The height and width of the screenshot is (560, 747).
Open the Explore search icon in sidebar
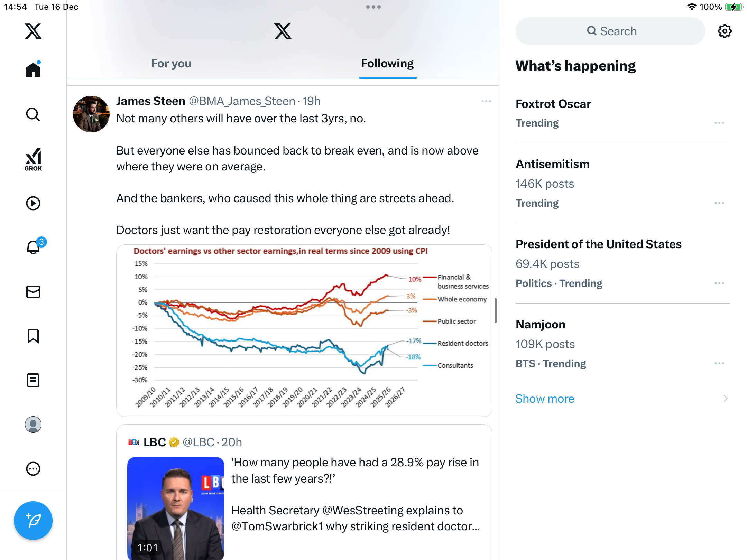click(x=33, y=114)
